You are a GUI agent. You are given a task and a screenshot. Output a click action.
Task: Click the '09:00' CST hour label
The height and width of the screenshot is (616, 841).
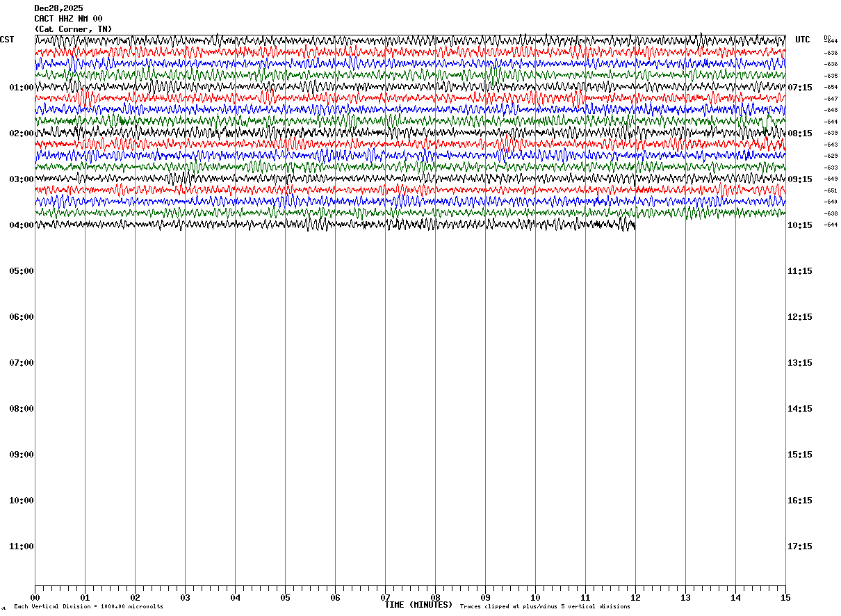coord(22,455)
